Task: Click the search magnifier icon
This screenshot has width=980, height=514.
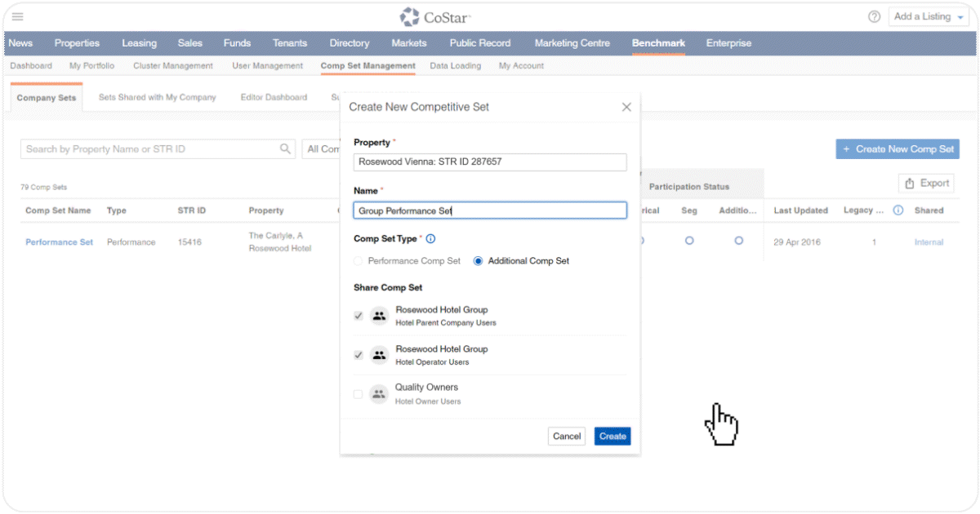Action: [285, 149]
